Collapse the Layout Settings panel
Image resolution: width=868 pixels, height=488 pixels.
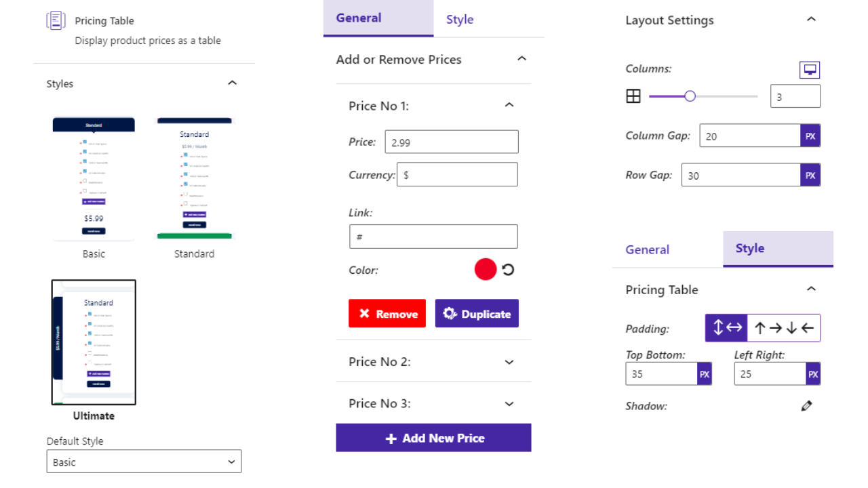(x=811, y=20)
